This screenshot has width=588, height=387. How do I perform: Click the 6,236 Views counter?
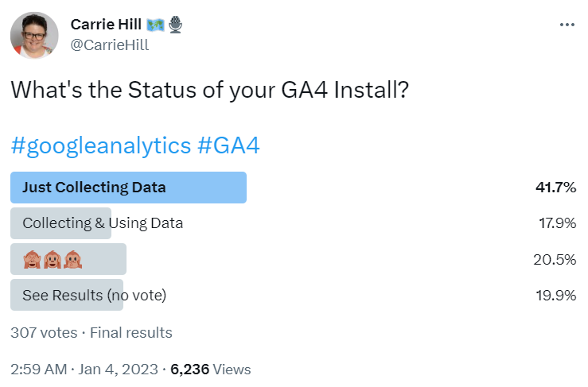click(210, 370)
